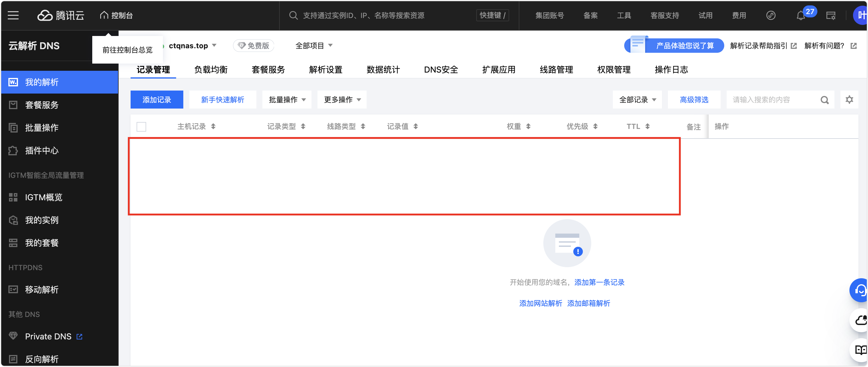Click 产品体验您说了算 banner
Image resolution: width=868 pixels, height=367 pixels.
tap(674, 45)
